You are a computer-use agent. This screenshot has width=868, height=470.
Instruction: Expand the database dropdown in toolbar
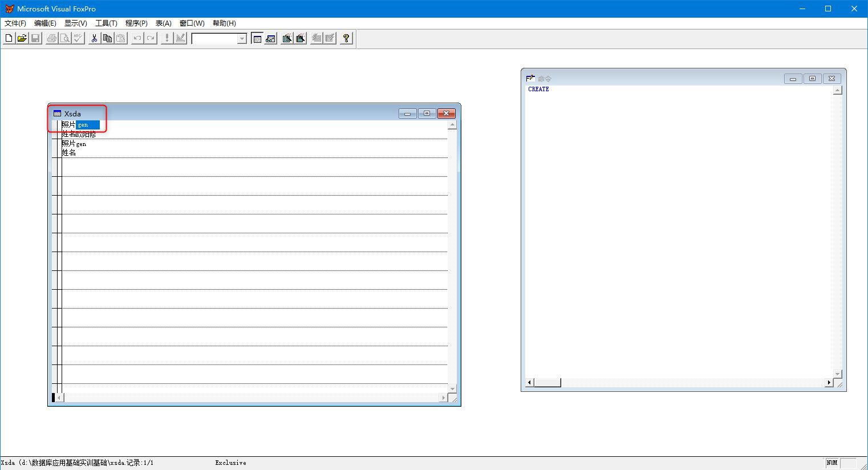coord(242,39)
